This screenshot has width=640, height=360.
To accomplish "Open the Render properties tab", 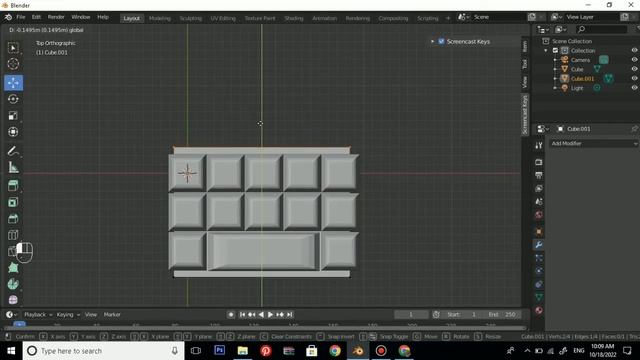I will tap(539, 162).
